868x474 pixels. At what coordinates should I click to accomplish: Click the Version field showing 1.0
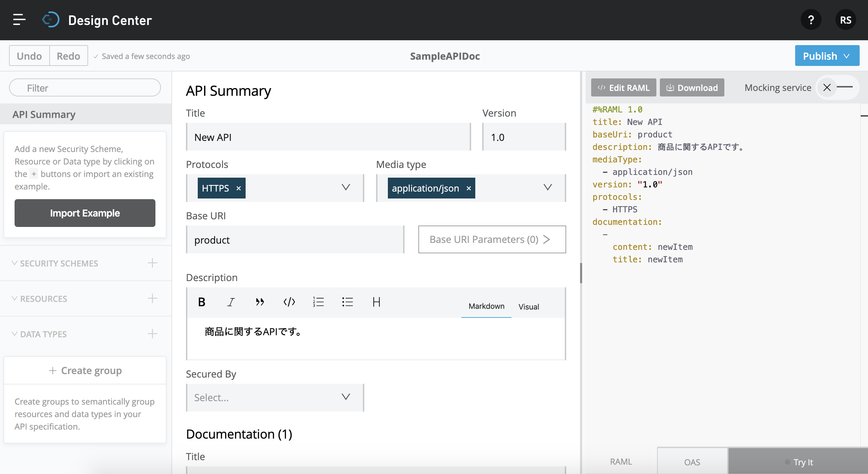(524, 137)
